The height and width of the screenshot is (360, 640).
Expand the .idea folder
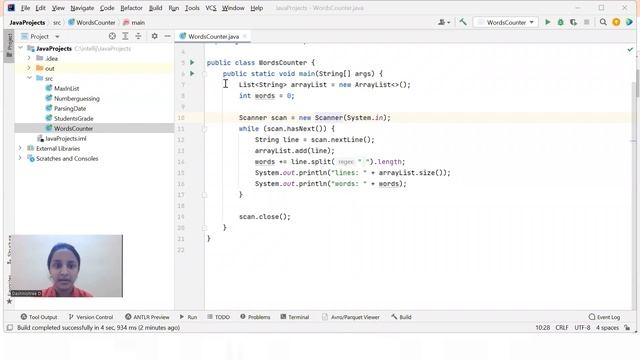click(29, 58)
